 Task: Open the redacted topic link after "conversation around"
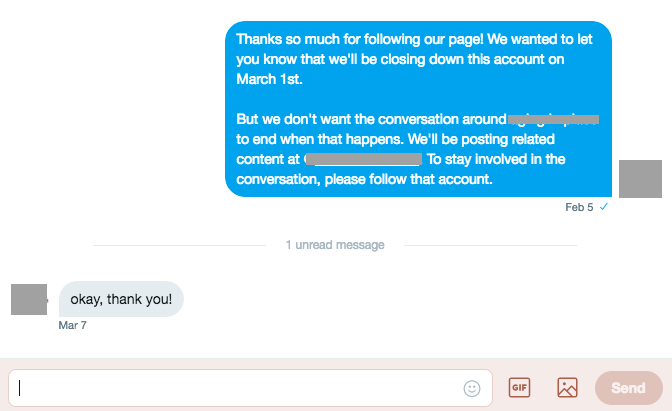tap(553, 119)
